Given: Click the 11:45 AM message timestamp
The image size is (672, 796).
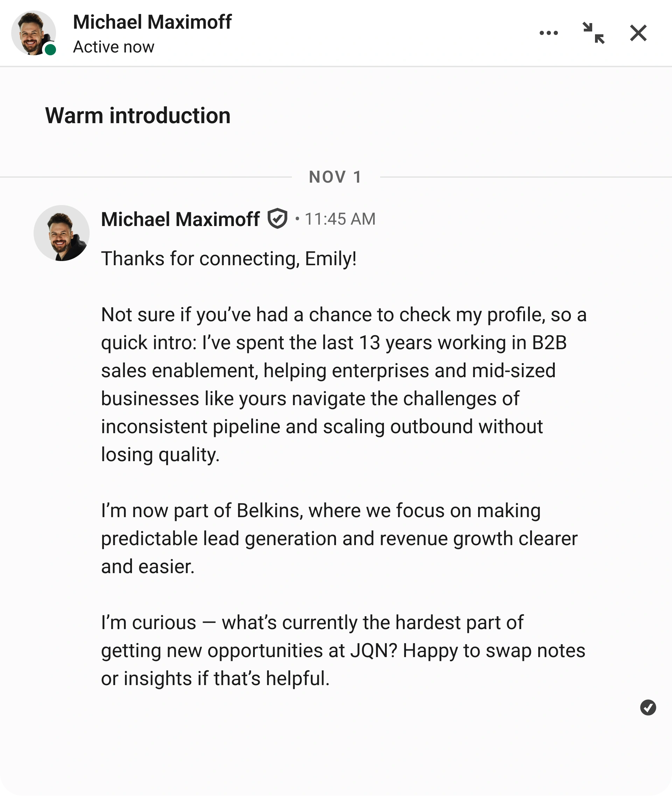Looking at the screenshot, I should click(340, 219).
